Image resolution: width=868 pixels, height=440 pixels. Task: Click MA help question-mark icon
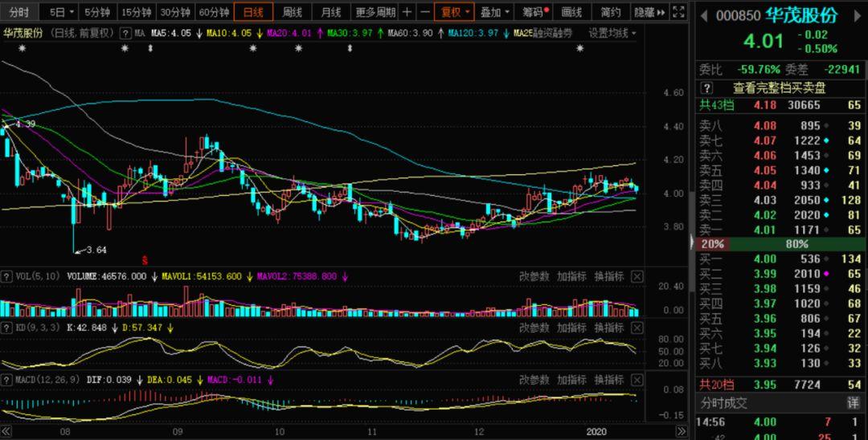coord(125,33)
